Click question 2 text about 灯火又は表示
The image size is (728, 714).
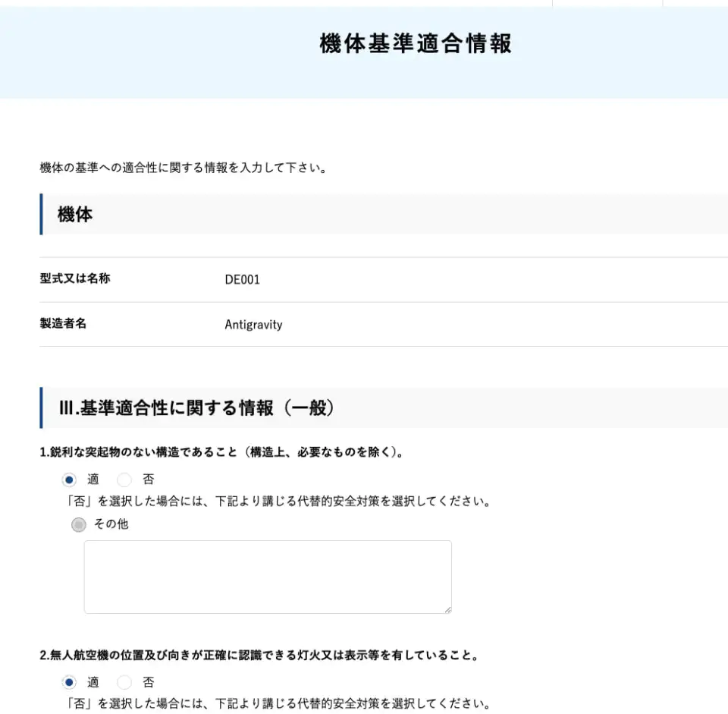point(259,656)
